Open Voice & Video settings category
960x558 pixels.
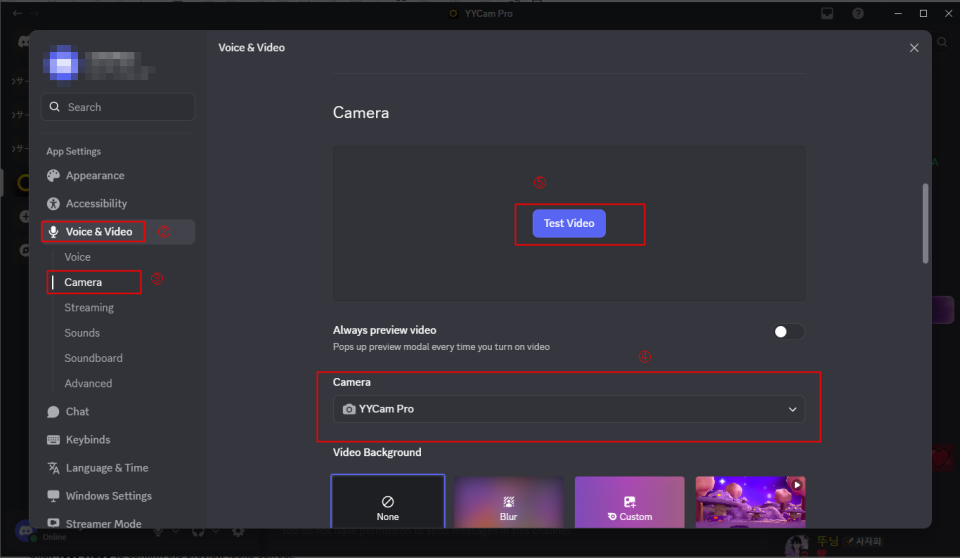click(98, 232)
